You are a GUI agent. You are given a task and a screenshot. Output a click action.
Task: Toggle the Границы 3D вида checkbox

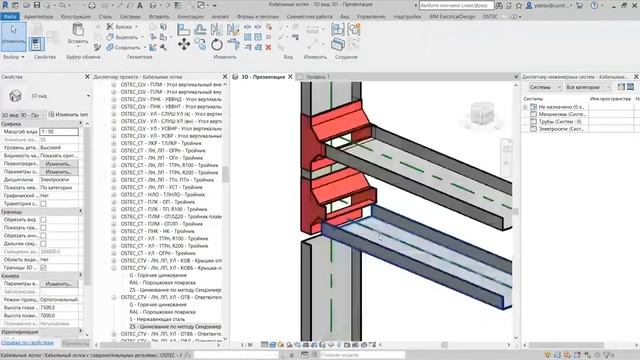[43, 268]
